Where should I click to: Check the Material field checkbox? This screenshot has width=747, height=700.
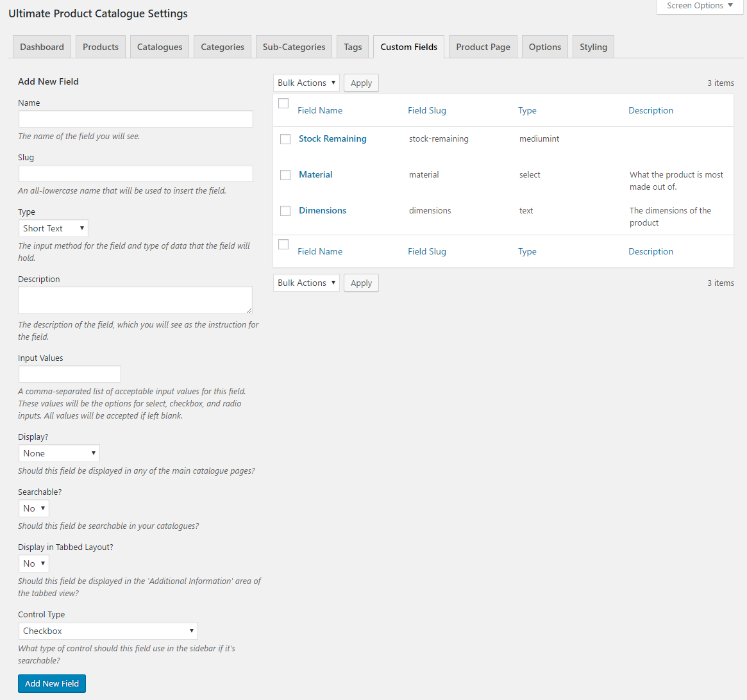pyautogui.click(x=285, y=175)
